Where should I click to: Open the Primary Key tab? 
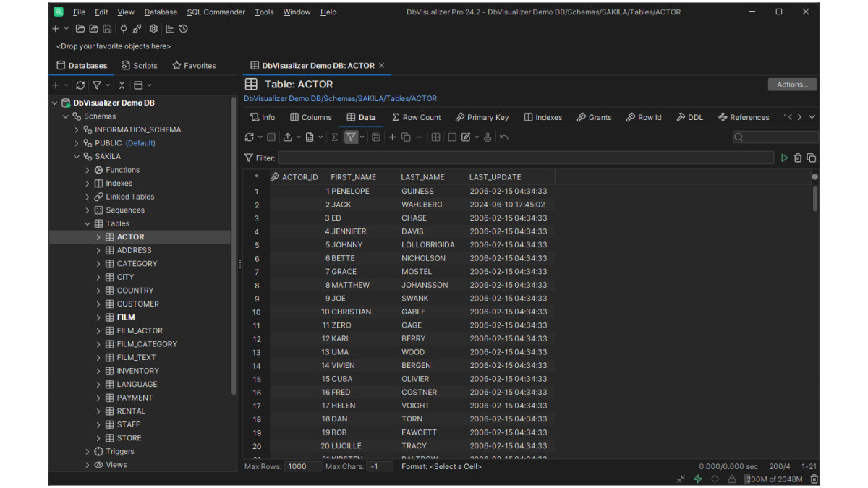click(x=482, y=117)
